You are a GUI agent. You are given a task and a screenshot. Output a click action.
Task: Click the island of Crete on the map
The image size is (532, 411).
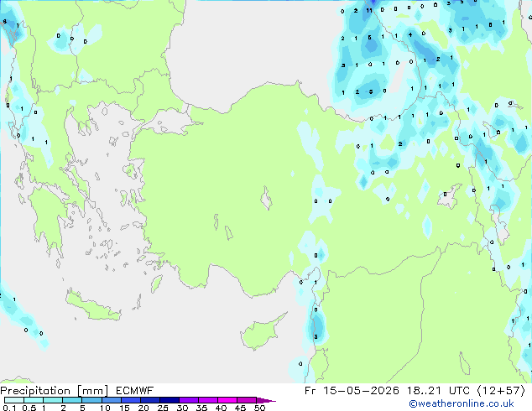92,306
